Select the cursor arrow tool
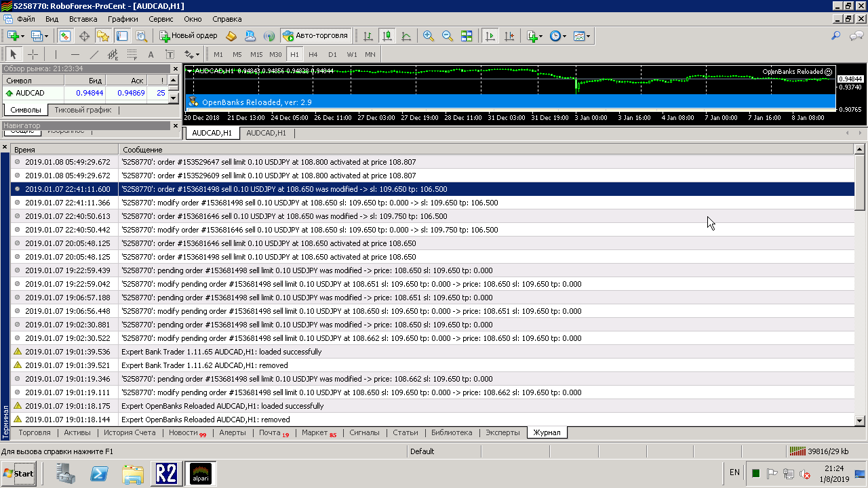The height and width of the screenshot is (488, 868). click(x=13, y=54)
